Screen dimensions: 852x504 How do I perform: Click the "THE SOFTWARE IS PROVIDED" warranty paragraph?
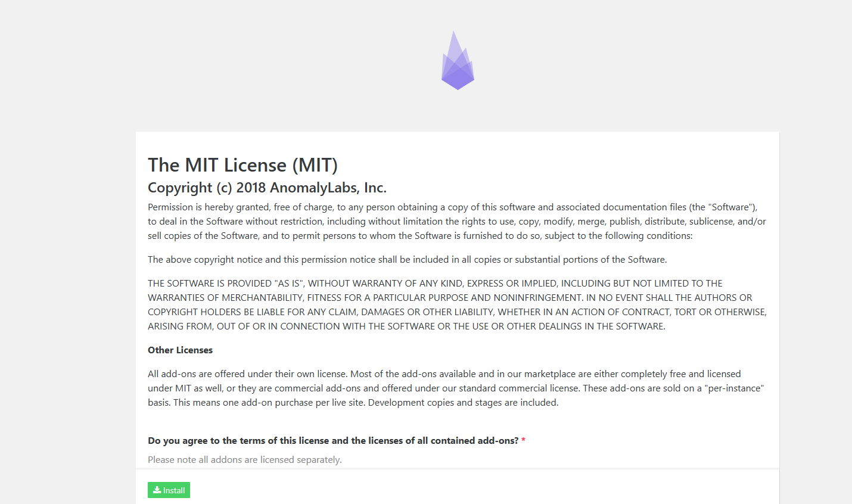point(457,305)
